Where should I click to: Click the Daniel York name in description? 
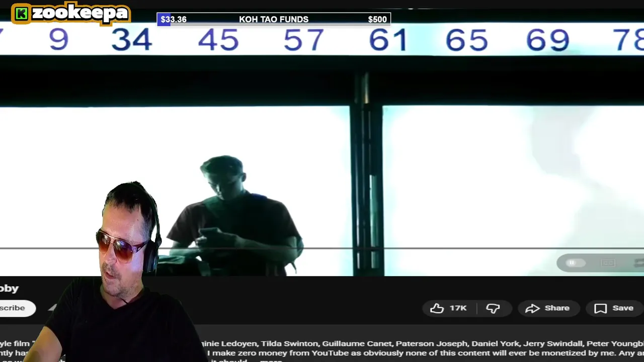pos(496,344)
